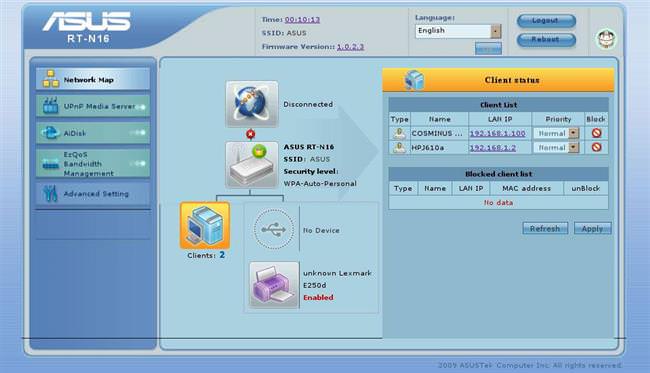Click the firmware version 1.0.2.3 link
This screenshot has width=650, height=373.
pos(350,47)
